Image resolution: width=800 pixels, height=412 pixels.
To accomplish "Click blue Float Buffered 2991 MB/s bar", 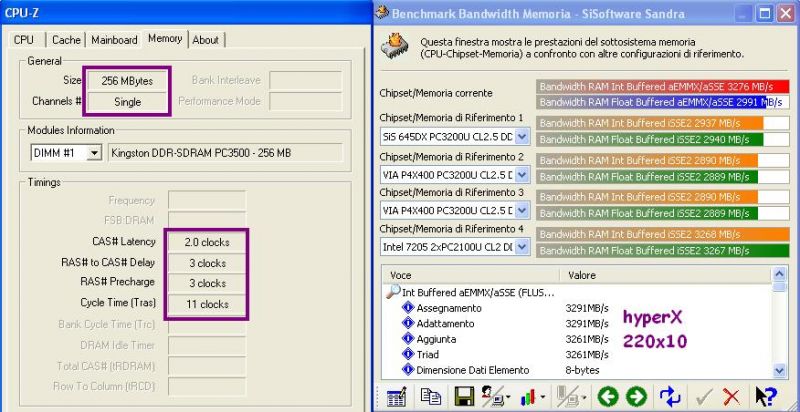I will click(x=652, y=102).
